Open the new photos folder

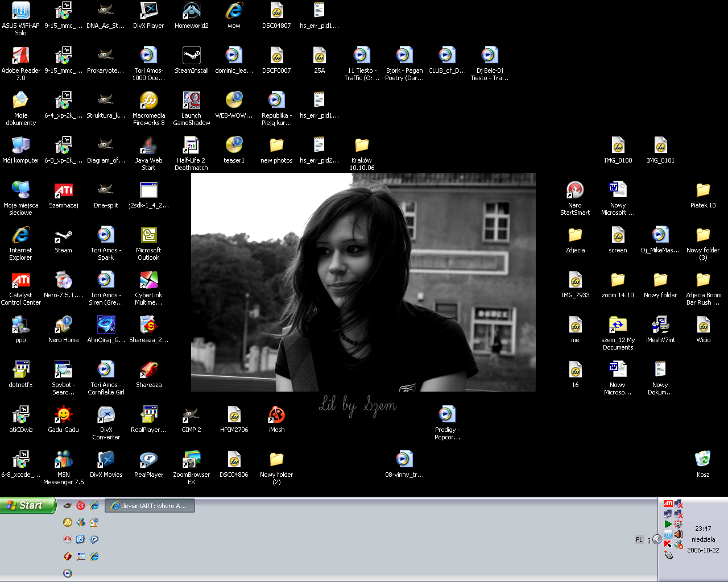[276, 149]
